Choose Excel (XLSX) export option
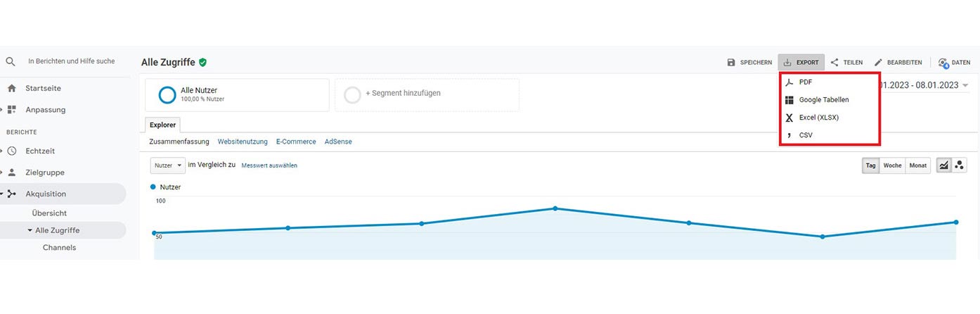The height and width of the screenshot is (314, 980). [830, 118]
